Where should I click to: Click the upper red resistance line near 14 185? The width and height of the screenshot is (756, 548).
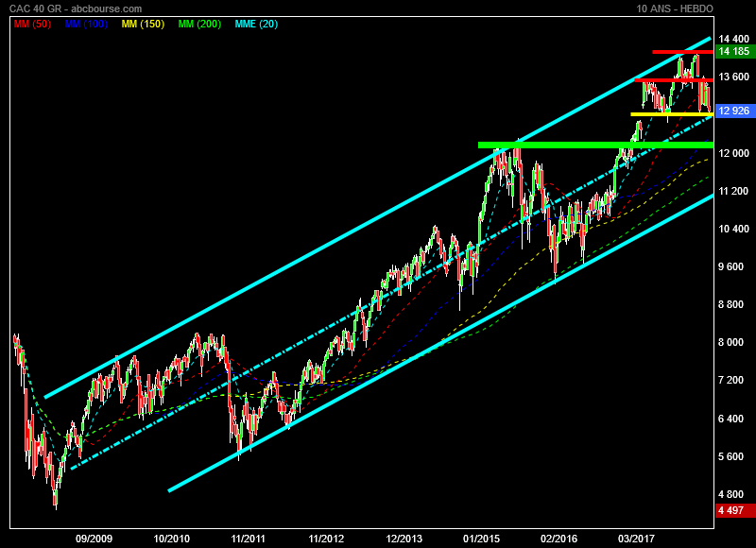click(682, 52)
